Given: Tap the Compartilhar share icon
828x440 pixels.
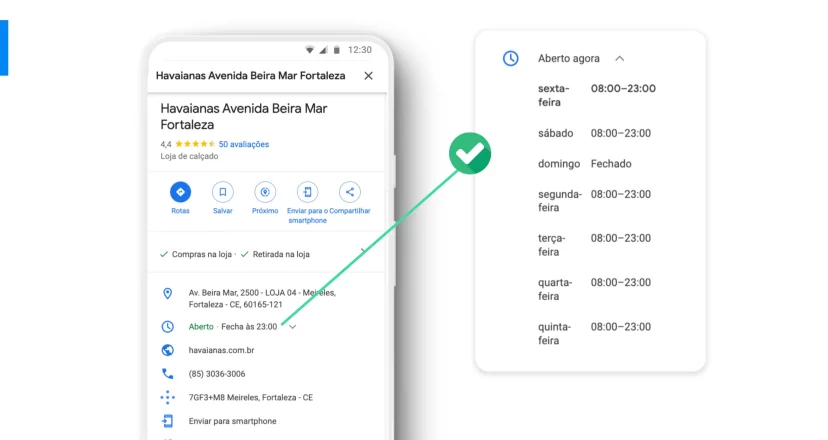Looking at the screenshot, I should click(x=350, y=192).
